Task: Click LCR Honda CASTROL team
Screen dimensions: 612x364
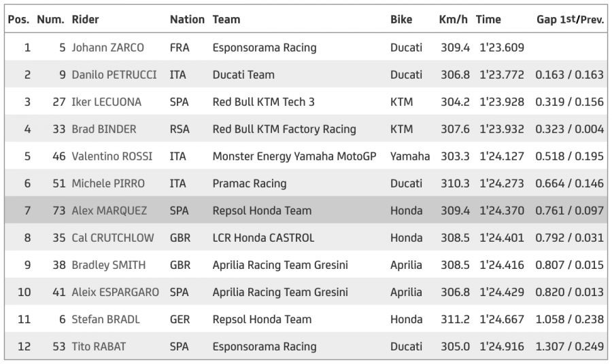Action: coord(263,238)
